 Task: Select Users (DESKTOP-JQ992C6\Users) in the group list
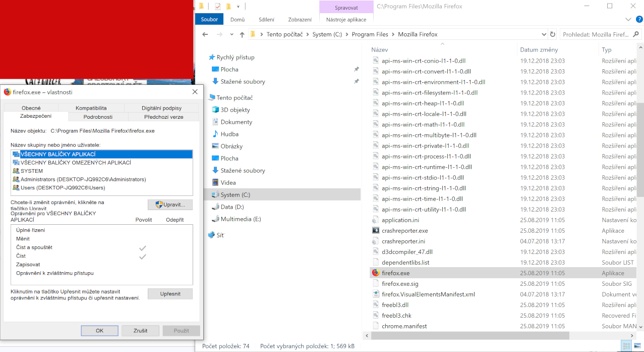coord(63,187)
